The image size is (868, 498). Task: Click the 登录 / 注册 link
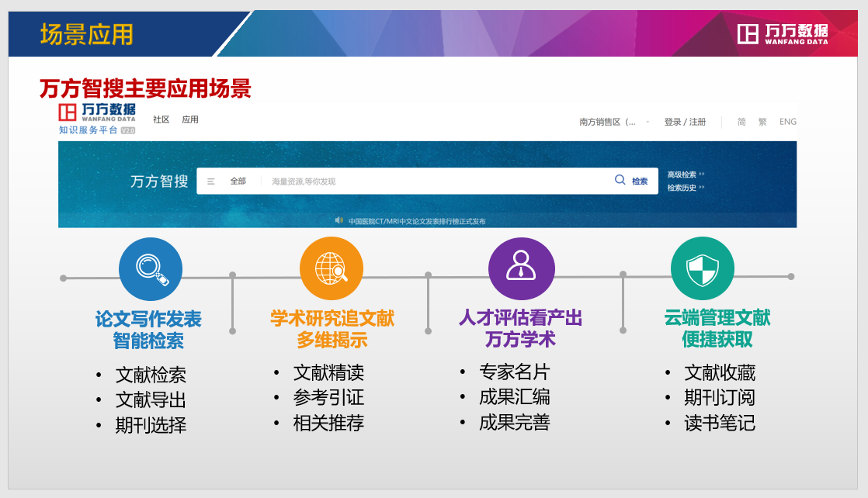pyautogui.click(x=685, y=122)
